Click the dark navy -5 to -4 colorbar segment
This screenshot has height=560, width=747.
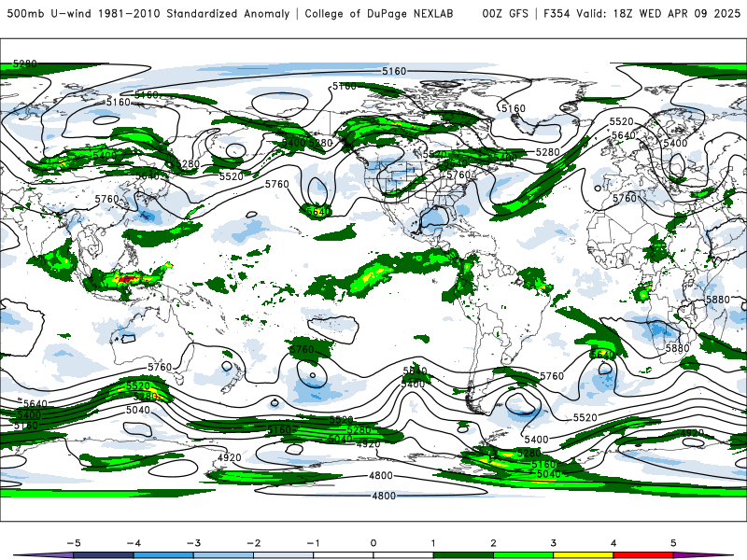pyautogui.click(x=104, y=555)
